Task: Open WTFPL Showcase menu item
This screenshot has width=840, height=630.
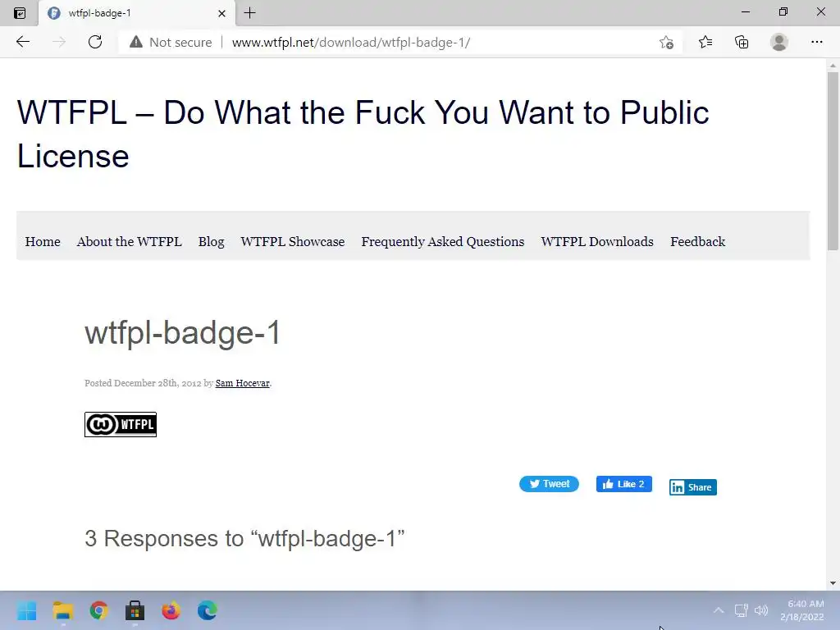Action: (293, 242)
